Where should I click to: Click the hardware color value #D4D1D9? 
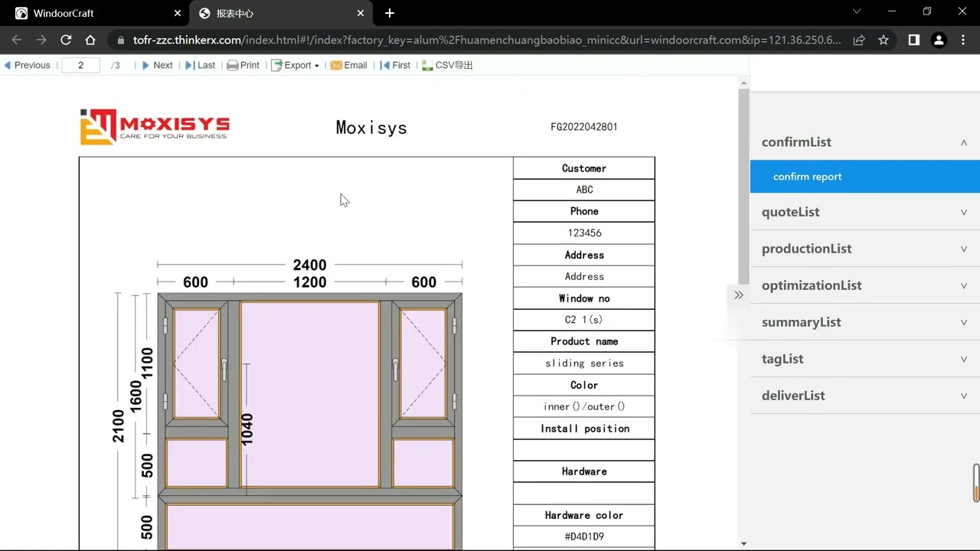pyautogui.click(x=584, y=536)
